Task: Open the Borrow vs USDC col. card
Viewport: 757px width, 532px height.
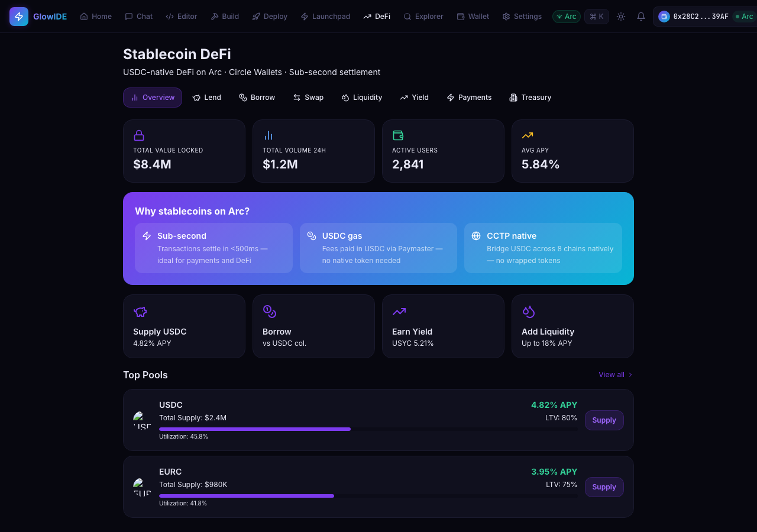Action: [313, 326]
